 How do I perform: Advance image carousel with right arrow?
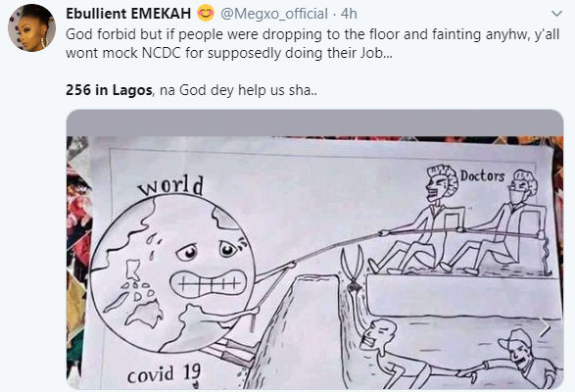pyautogui.click(x=545, y=327)
